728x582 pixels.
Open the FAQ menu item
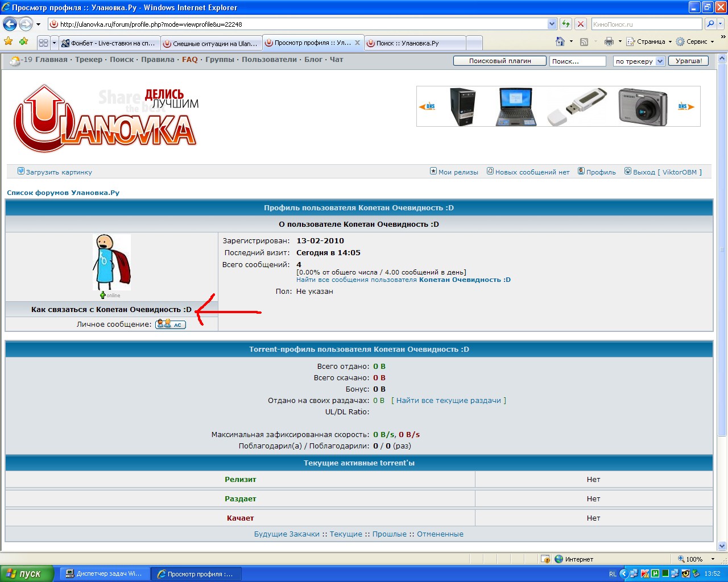[190, 59]
